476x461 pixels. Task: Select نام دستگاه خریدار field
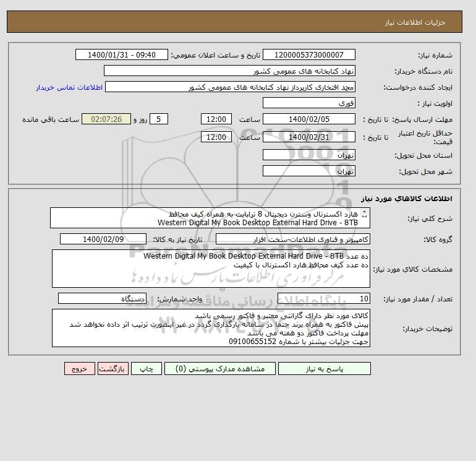(x=229, y=71)
